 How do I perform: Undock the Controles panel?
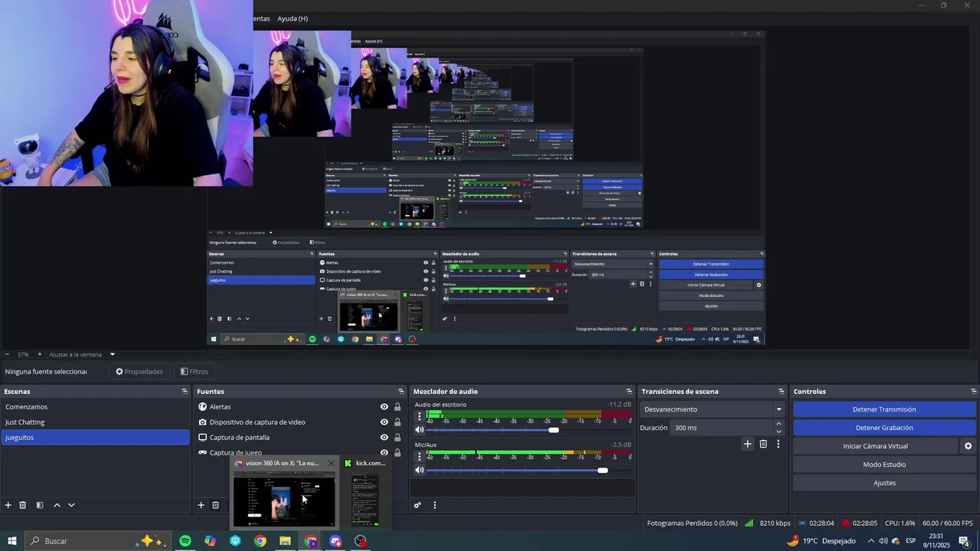[x=973, y=391]
